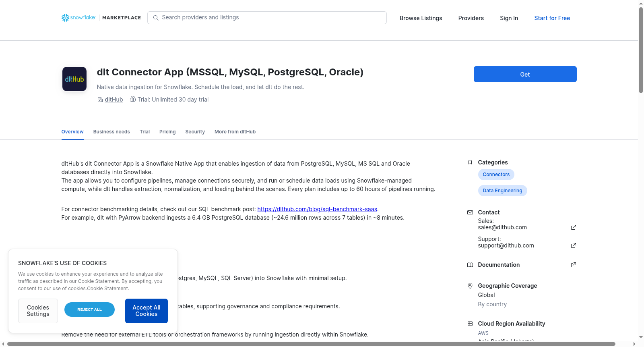Open the dltHub app logo thumbnail

(74, 79)
